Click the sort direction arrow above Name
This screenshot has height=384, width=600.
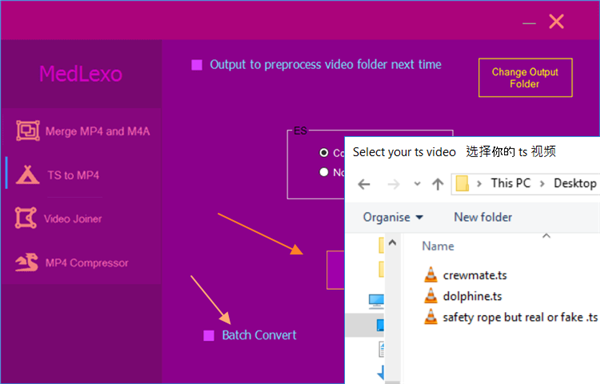[546, 236]
